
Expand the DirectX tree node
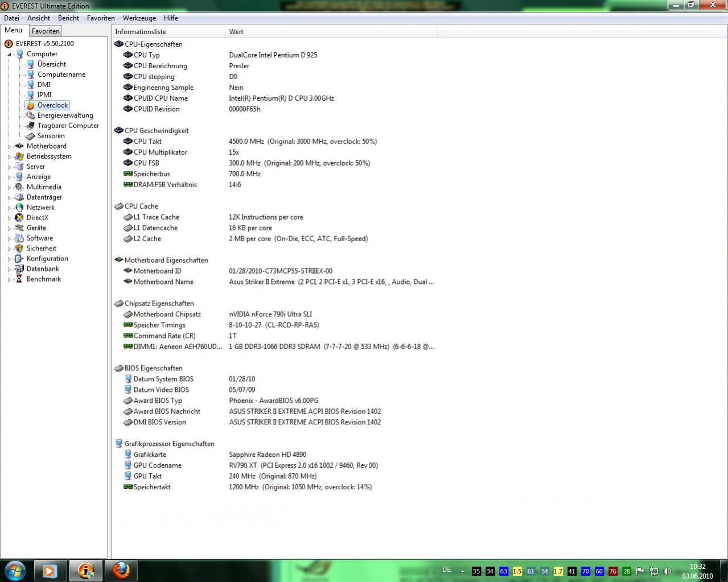pyautogui.click(x=9, y=218)
